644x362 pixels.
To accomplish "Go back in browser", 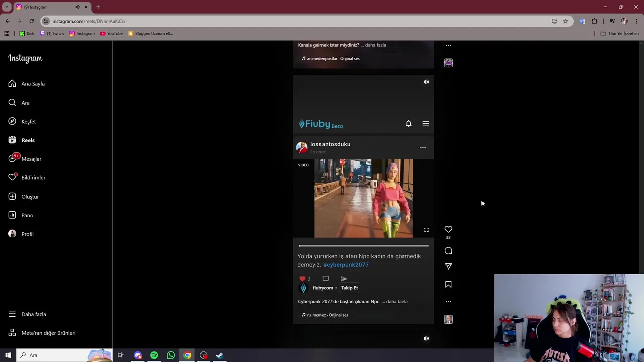I will 7,21.
